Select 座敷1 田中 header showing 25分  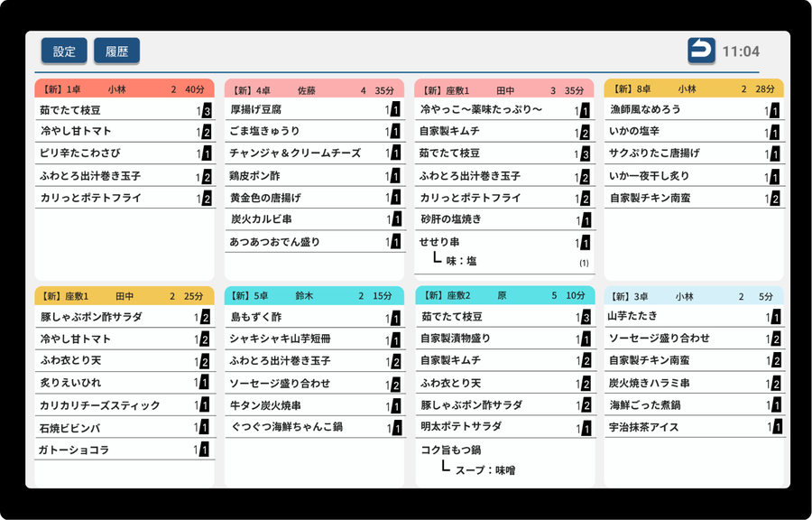pos(125,296)
